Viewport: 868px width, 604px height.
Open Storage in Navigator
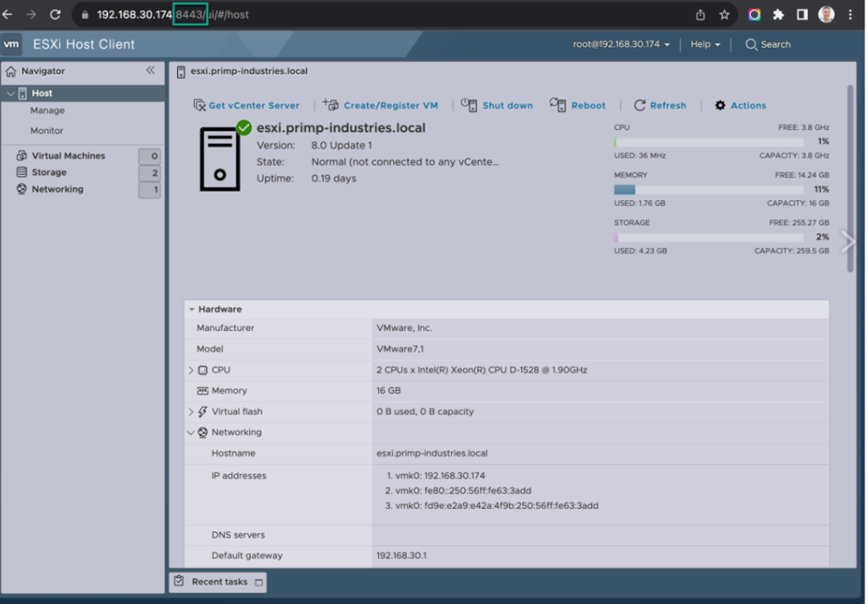[x=48, y=172]
